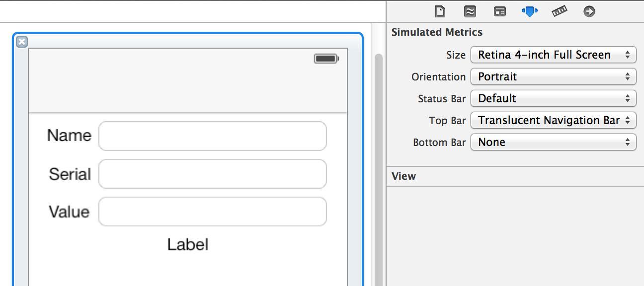The width and height of the screenshot is (644, 286).
Task: Select the Name label on canvas
Action: pos(69,135)
